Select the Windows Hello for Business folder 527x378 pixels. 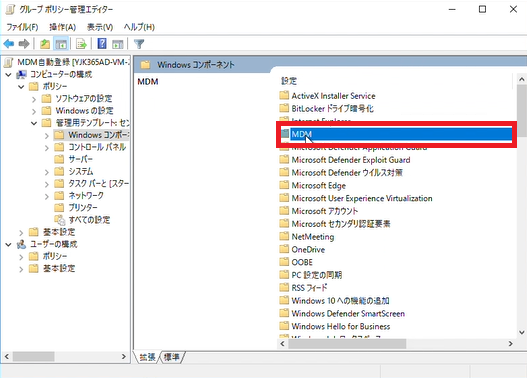coord(341,326)
